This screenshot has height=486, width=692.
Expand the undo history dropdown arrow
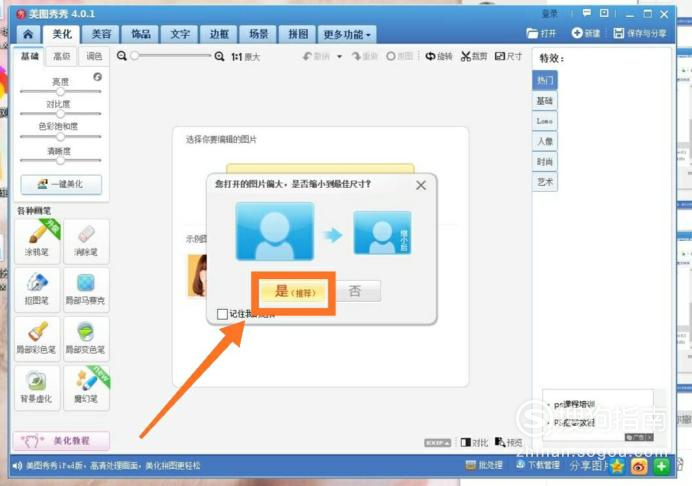click(x=339, y=57)
